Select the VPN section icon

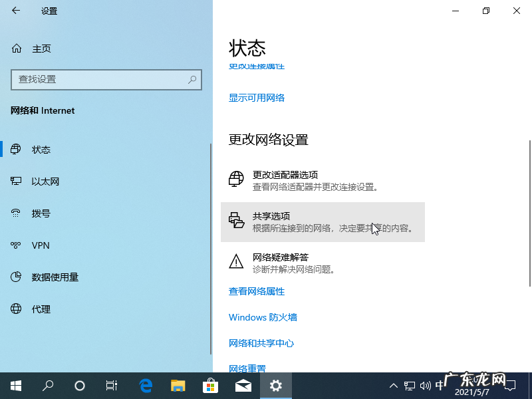click(x=15, y=245)
